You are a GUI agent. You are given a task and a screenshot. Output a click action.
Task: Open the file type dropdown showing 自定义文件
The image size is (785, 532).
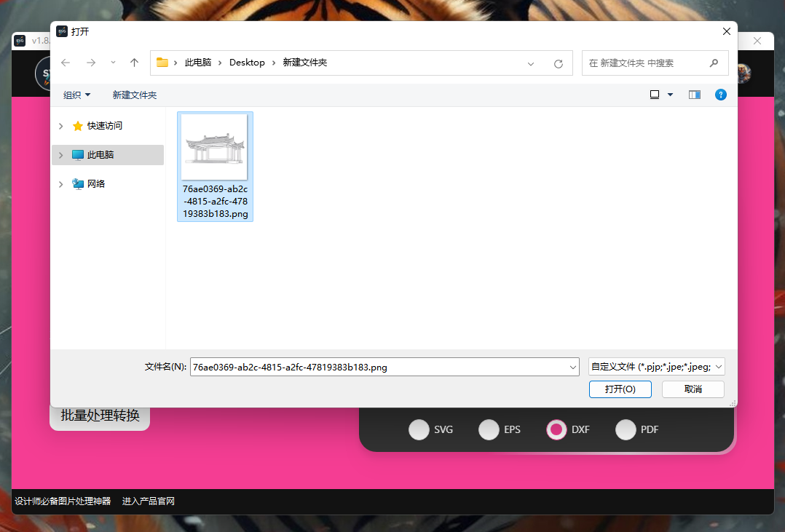tap(655, 366)
